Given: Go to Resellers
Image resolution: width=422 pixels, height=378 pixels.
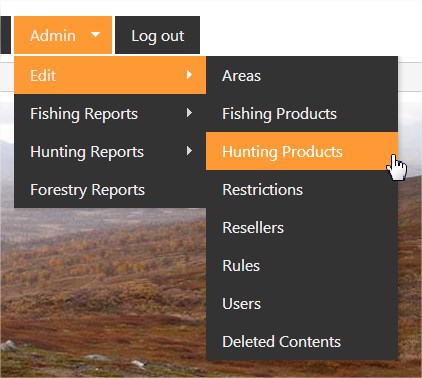Looking at the screenshot, I should (302, 227).
